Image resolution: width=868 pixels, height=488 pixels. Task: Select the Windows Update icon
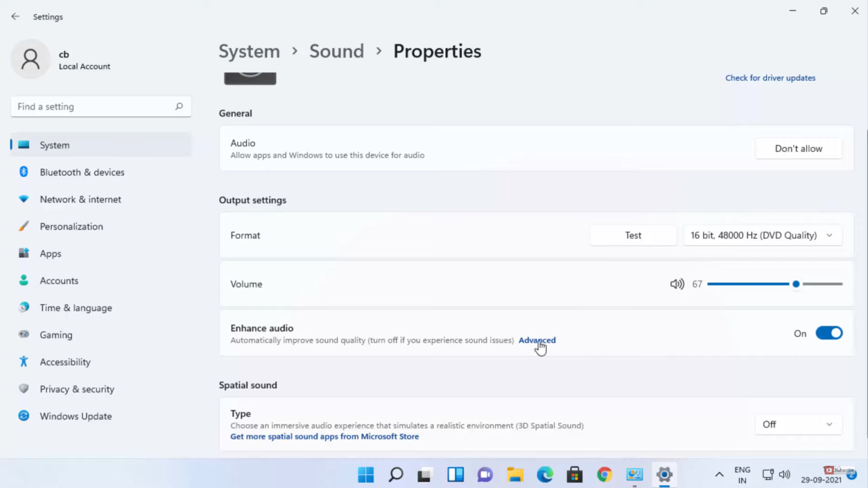23,416
